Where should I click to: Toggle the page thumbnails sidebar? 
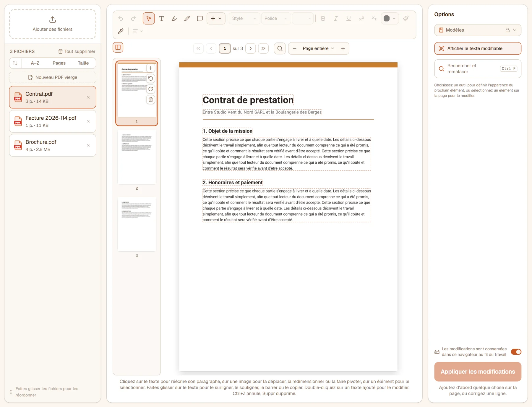tap(118, 47)
